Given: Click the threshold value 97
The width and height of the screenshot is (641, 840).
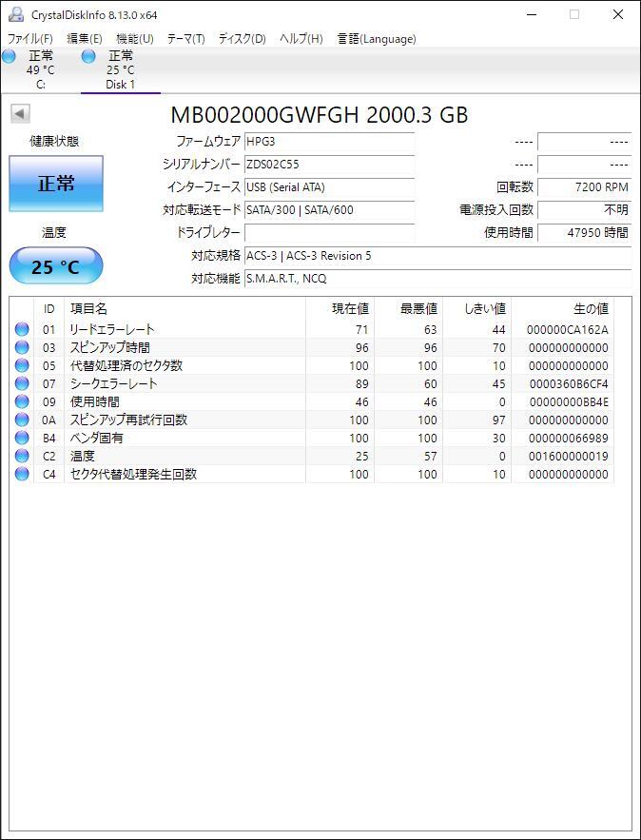Looking at the screenshot, I should tap(499, 420).
